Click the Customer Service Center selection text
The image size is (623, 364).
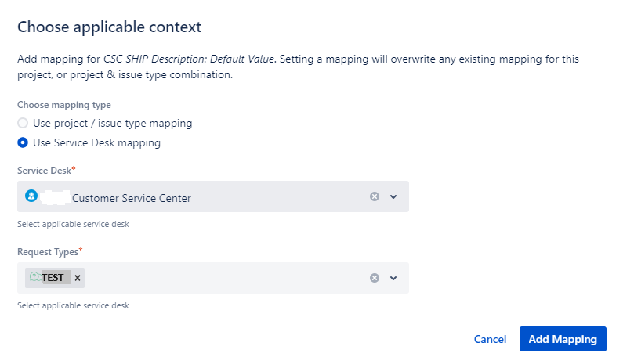[x=131, y=198]
